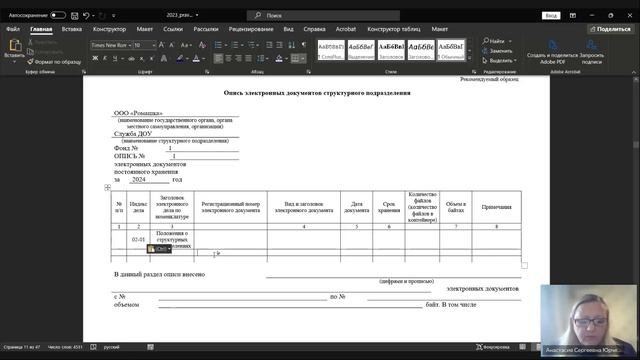Toggle strikethrough formatting
The image size is (640, 360).
tap(131, 58)
